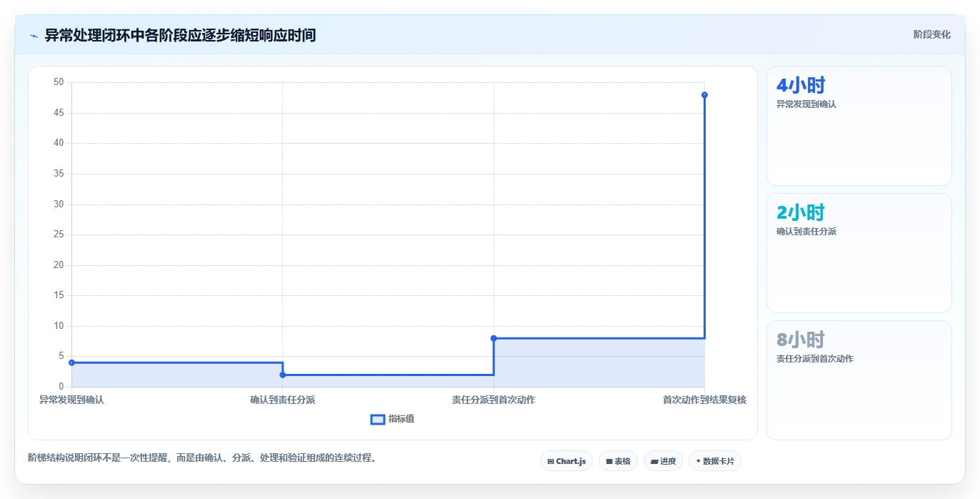
Task: Click the data point above 确认到责任分派
Action: click(x=282, y=375)
